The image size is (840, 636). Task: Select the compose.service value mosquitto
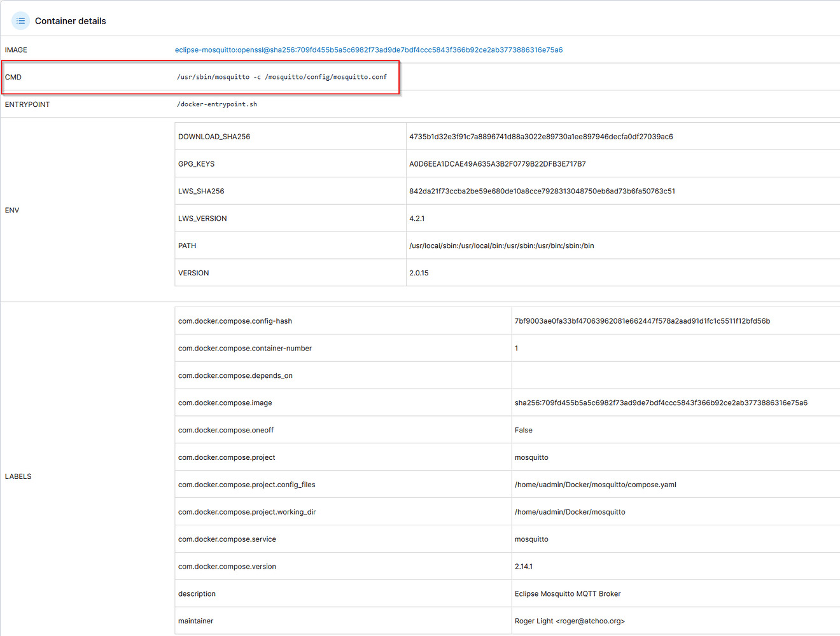pyautogui.click(x=531, y=540)
